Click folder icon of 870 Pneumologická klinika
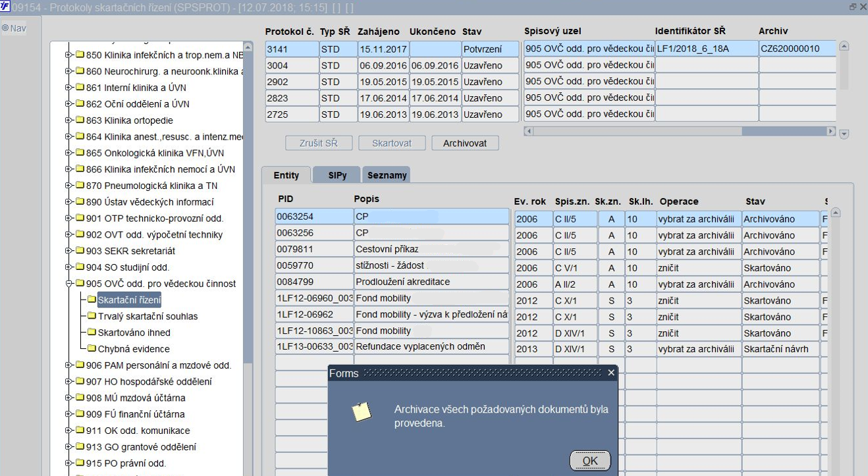Image resolution: width=868 pixels, height=476 pixels. click(79, 186)
